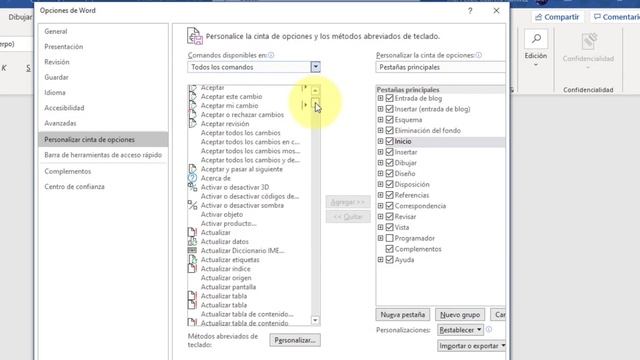This screenshot has width=640, height=360.
Task: Click the Aceptar este cambio icon
Action: coord(192,96)
